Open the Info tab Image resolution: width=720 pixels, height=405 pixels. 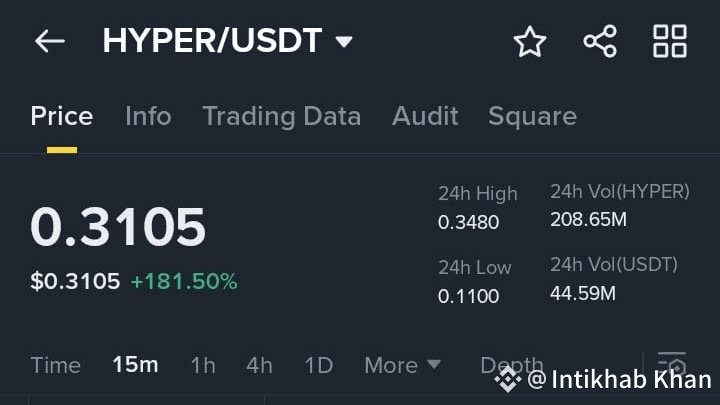point(148,116)
